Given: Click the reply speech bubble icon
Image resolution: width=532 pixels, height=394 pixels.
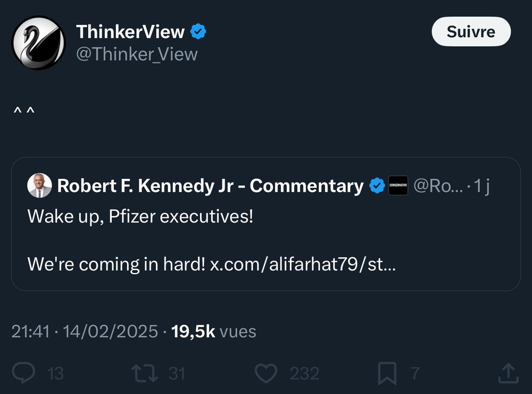Looking at the screenshot, I should 23,373.
